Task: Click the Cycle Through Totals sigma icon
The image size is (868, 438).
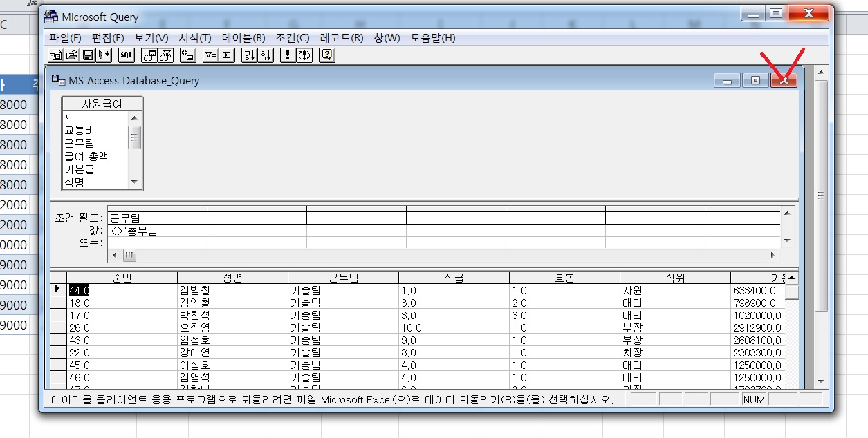Action: point(226,55)
